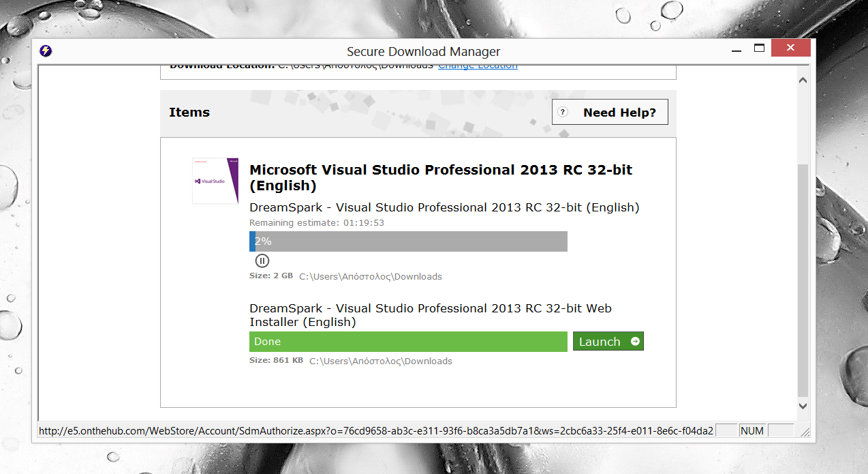This screenshot has height=474, width=868.
Task: Maximize the Secure Download Manager window
Action: (759, 49)
